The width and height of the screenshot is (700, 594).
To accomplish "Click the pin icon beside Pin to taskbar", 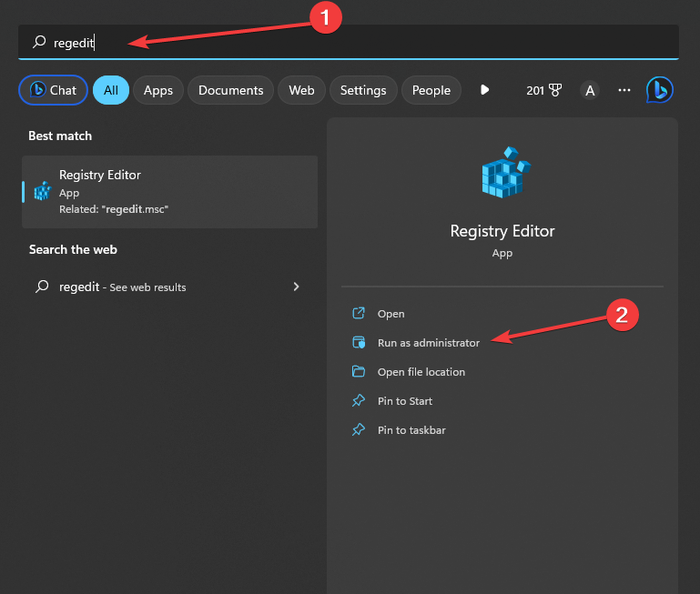I will [x=359, y=429].
